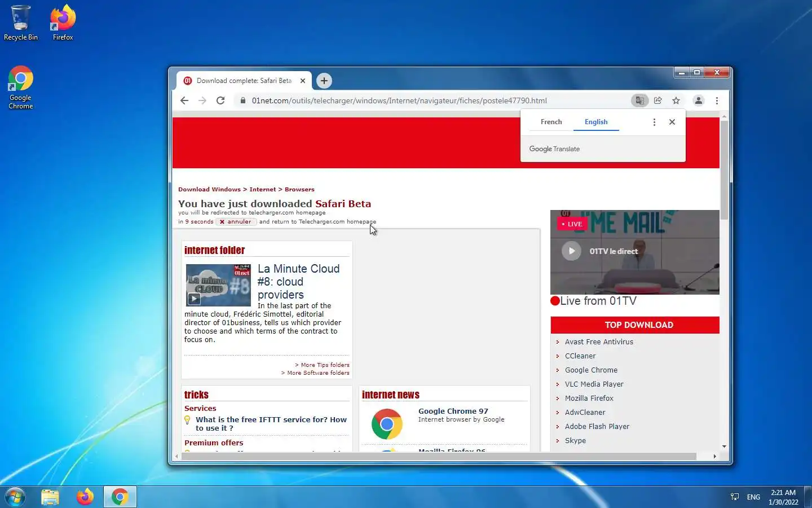The image size is (812, 508).
Task: Click the Live from 01TV heading
Action: (x=598, y=301)
